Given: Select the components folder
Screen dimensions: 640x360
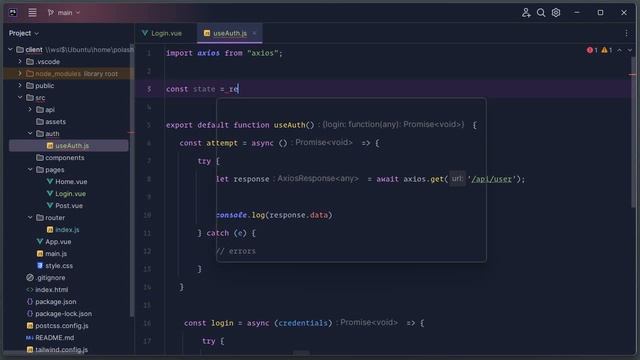Looking at the screenshot, I should 60,158.
